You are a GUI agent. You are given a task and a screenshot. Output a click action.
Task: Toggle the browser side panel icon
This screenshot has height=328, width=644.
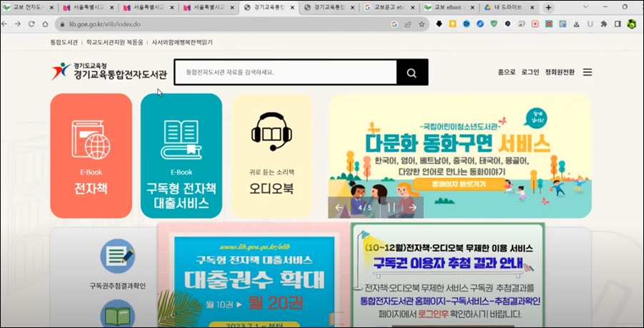(x=618, y=24)
